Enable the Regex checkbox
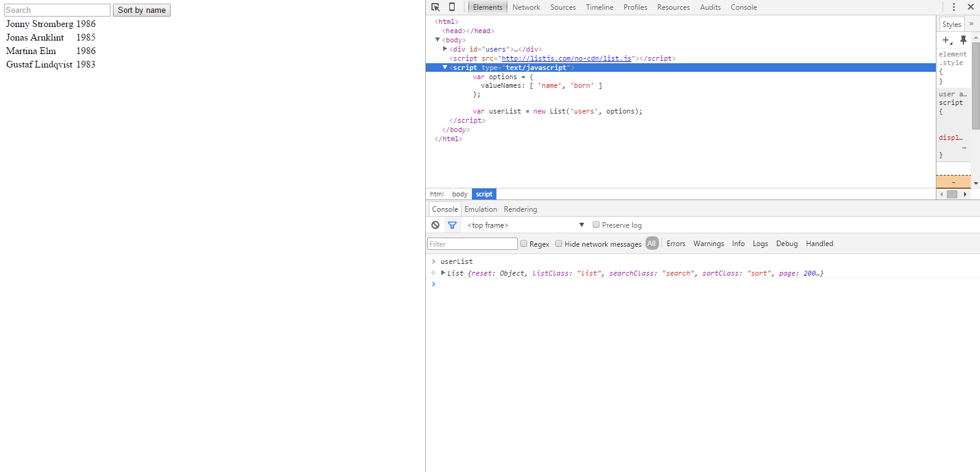This screenshot has width=980, height=472. pyautogui.click(x=524, y=244)
